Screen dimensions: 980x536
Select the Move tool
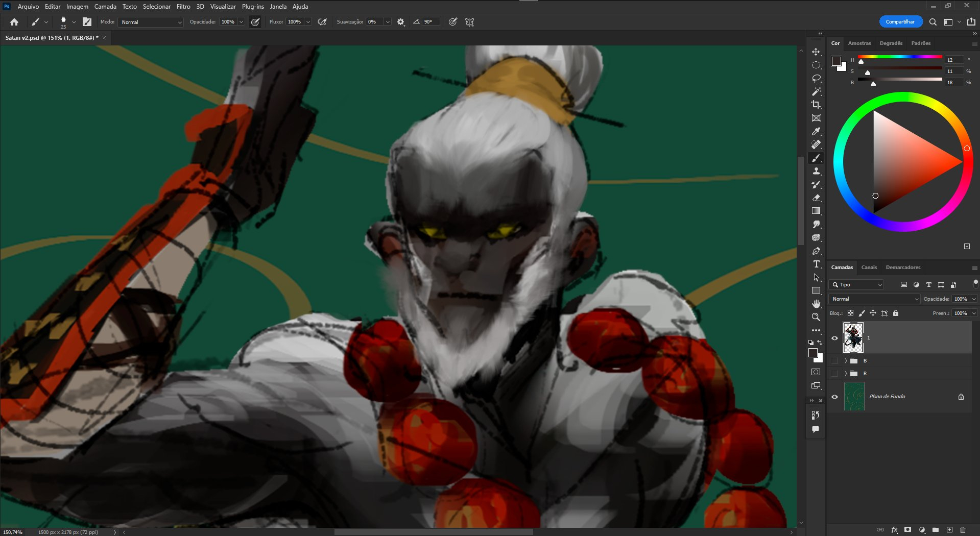point(816,52)
